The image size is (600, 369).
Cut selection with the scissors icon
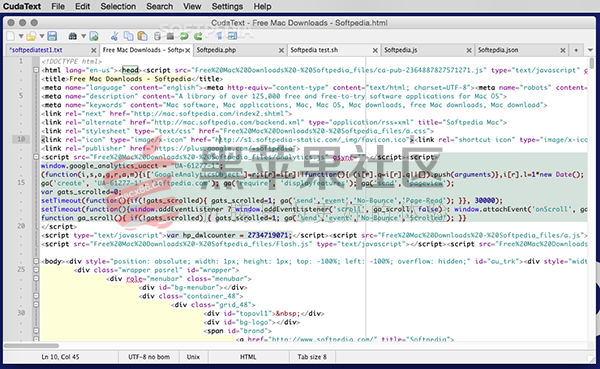tap(114, 36)
